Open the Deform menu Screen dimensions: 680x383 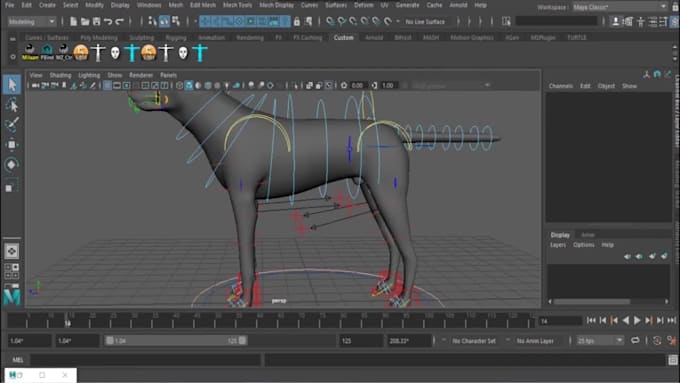click(363, 5)
